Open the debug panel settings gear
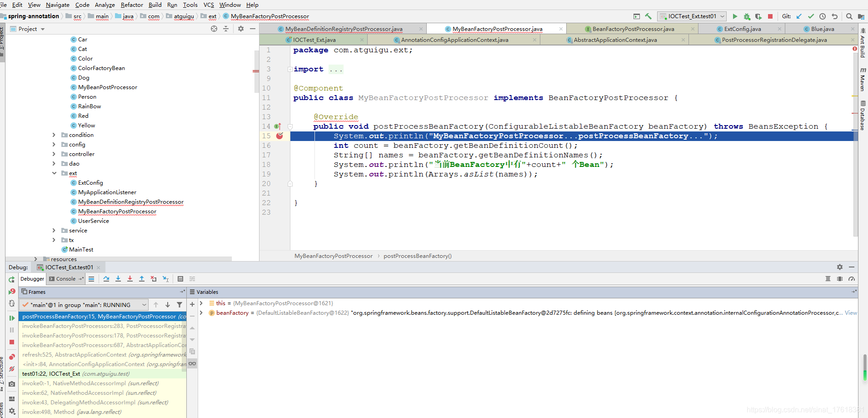 pos(840,267)
